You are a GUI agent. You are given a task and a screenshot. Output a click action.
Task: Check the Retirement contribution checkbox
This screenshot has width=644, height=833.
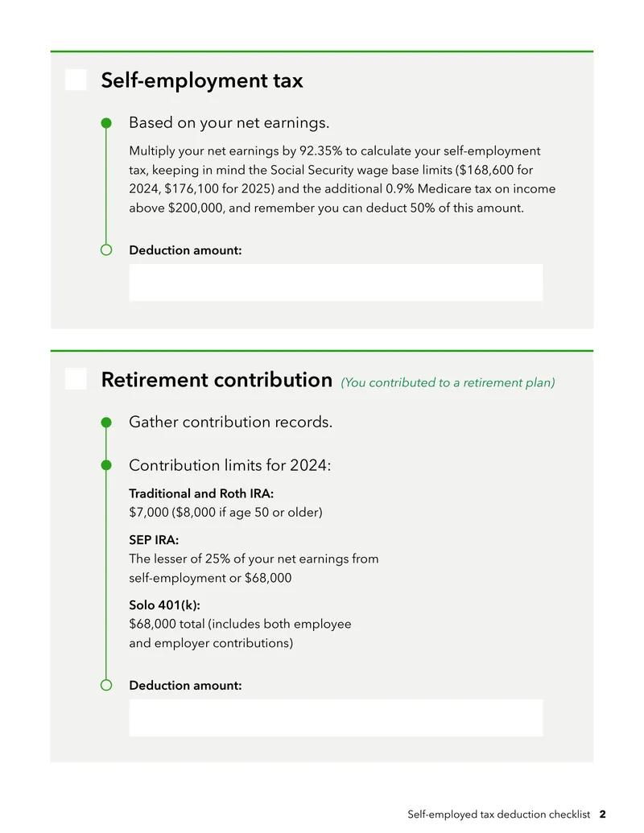pos(76,379)
